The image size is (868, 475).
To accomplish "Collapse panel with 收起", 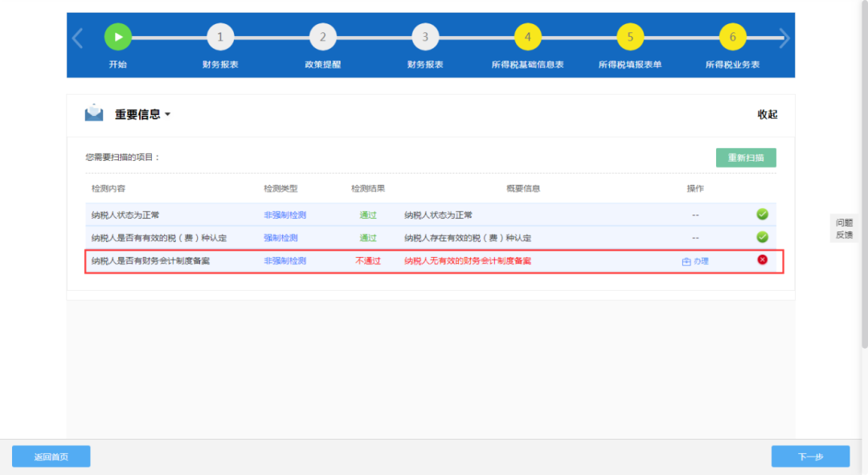I will pyautogui.click(x=768, y=115).
